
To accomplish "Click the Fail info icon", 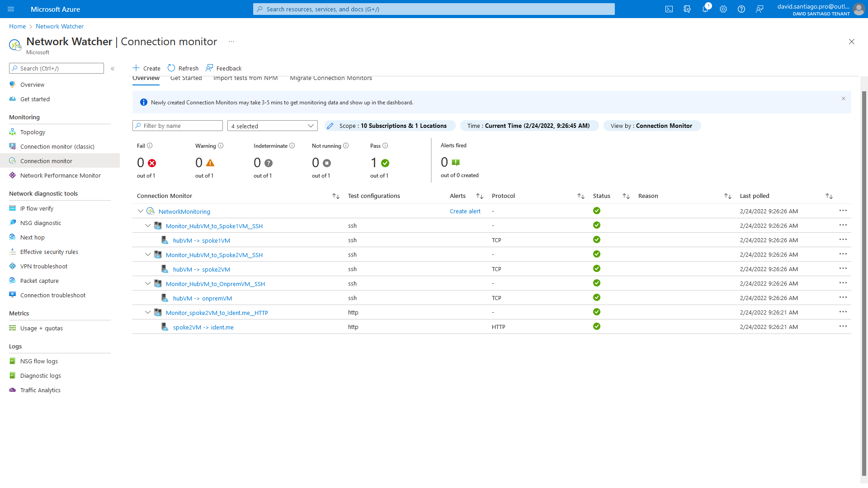I will [150, 145].
